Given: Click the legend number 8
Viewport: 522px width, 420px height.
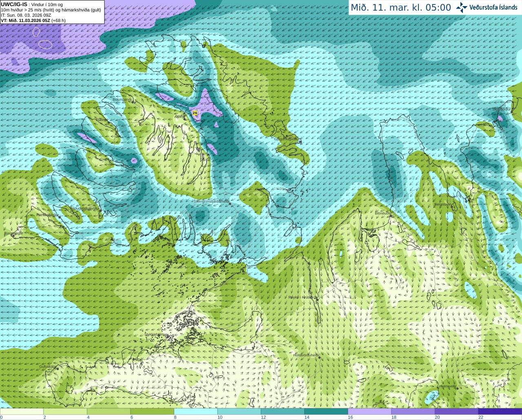Looking at the screenshot, I should pyautogui.click(x=175, y=417).
